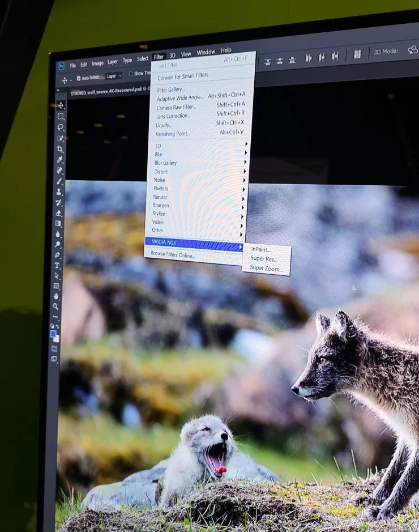Select the Horizontal Type tool

click(x=57, y=265)
